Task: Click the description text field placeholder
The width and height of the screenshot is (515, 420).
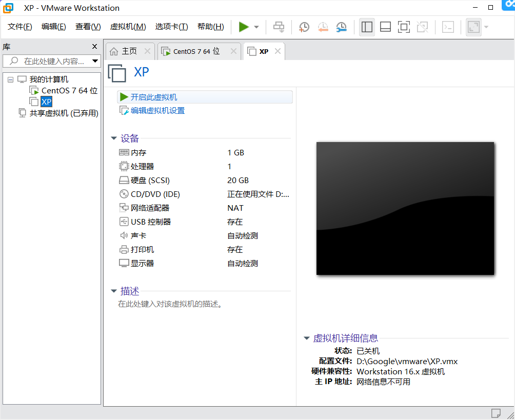Action: [170, 304]
